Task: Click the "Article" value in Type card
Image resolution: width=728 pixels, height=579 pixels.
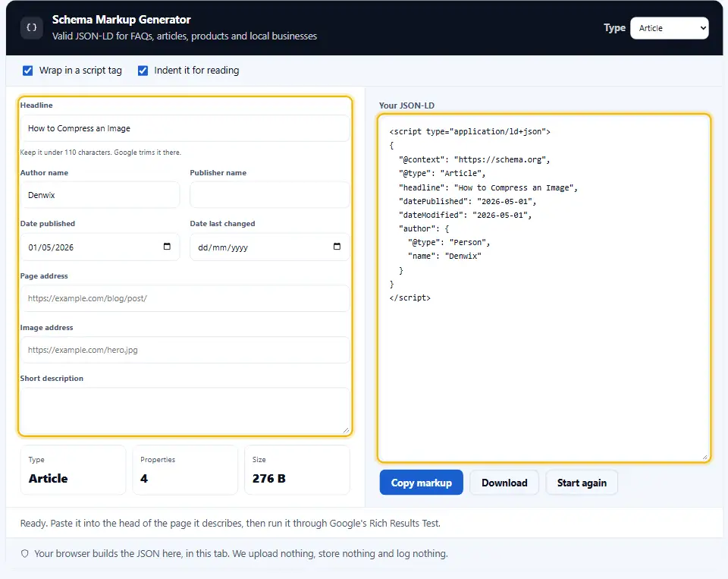Action: pos(49,478)
